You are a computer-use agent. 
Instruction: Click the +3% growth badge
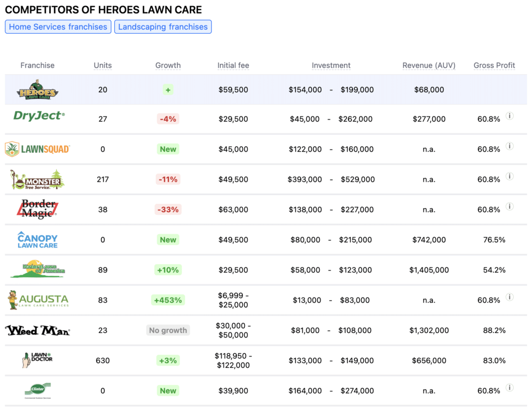tap(168, 360)
